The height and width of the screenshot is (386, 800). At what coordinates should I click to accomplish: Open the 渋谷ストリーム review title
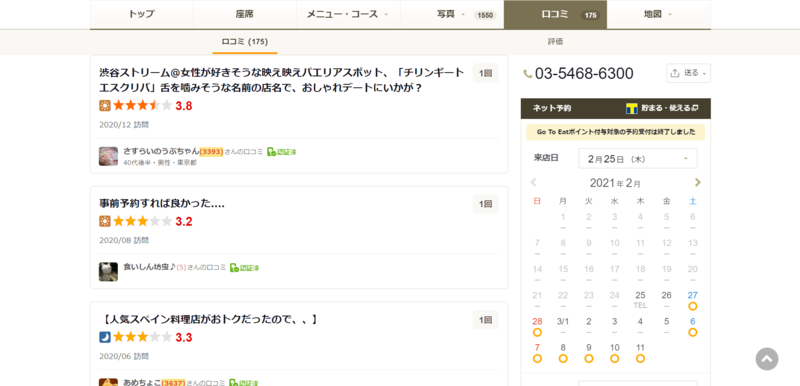282,80
